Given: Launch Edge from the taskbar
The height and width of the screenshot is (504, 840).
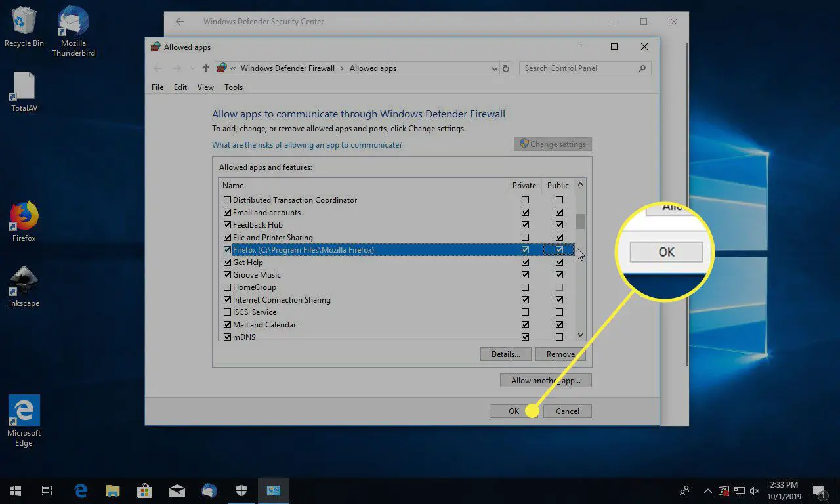Looking at the screenshot, I should pos(81,490).
